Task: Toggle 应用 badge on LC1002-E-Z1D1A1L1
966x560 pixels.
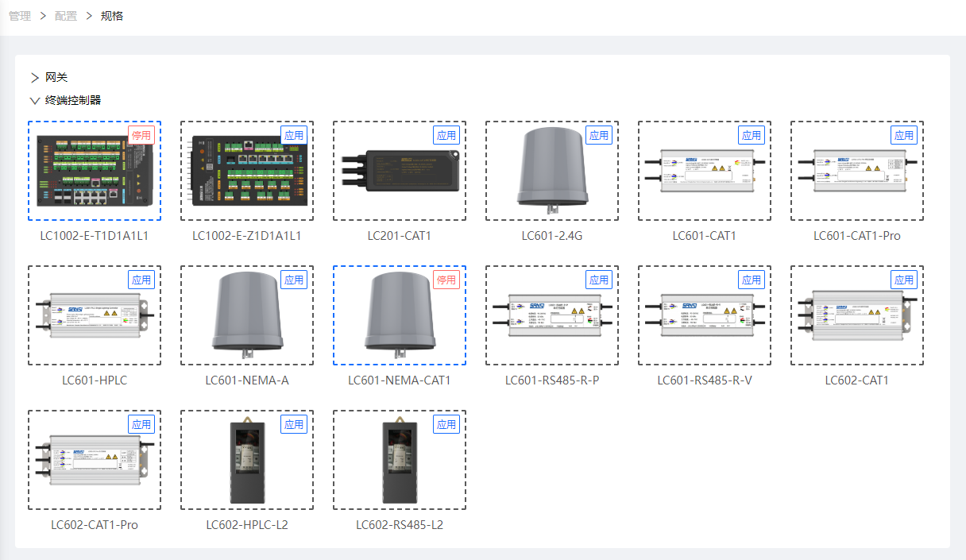Action: [x=294, y=135]
